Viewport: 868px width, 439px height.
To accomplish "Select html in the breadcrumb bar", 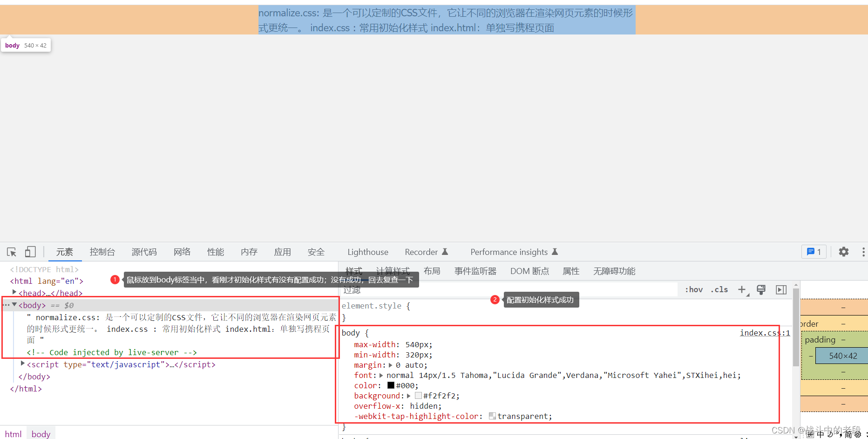I will pos(13,434).
